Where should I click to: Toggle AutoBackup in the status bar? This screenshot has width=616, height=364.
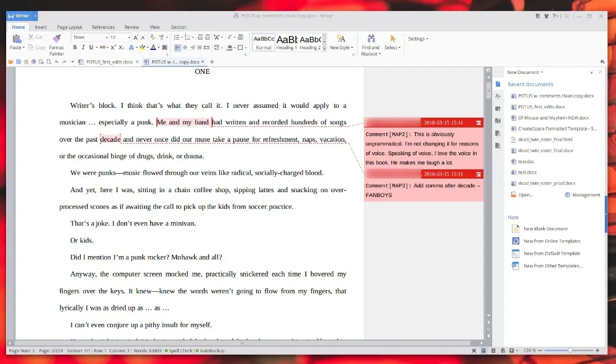pos(211,350)
